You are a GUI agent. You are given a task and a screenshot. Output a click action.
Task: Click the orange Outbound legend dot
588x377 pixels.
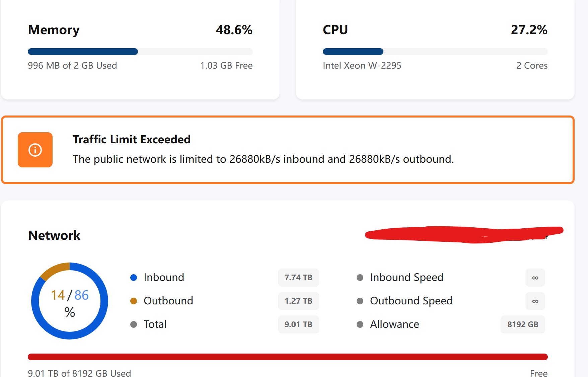(134, 301)
